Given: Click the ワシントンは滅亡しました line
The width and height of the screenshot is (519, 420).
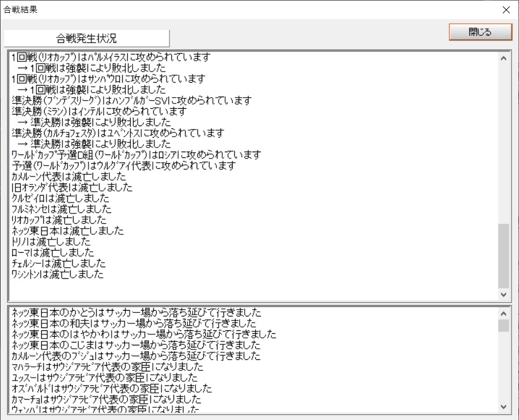Looking at the screenshot, I should point(57,275).
